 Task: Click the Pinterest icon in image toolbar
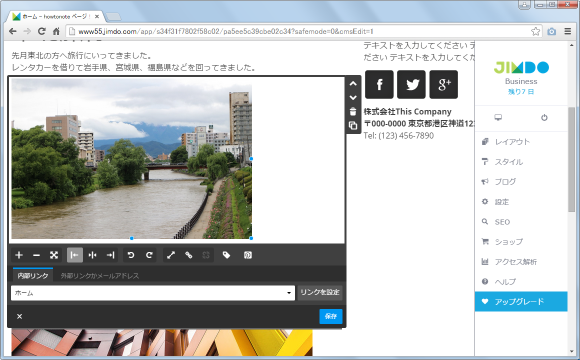pos(248,255)
